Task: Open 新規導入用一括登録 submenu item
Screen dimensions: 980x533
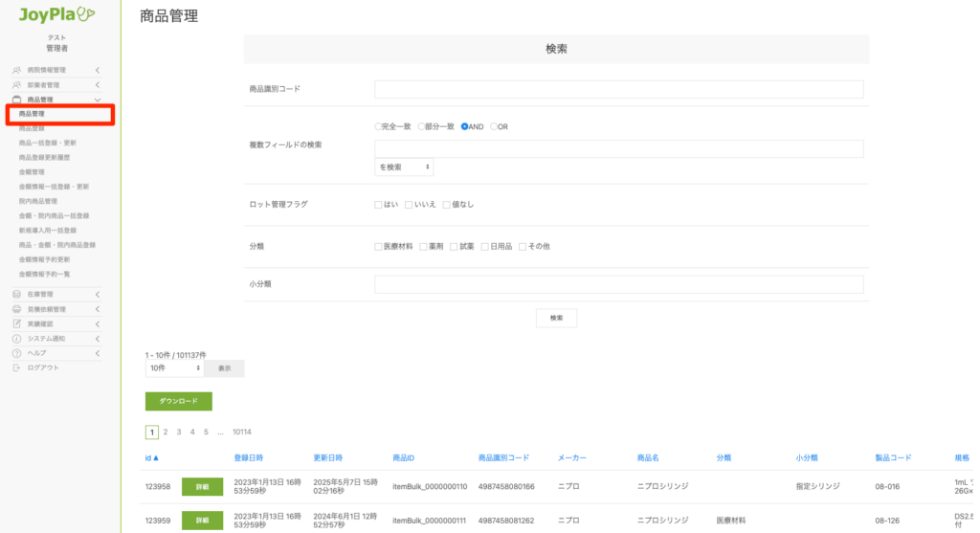Action: 48,230
